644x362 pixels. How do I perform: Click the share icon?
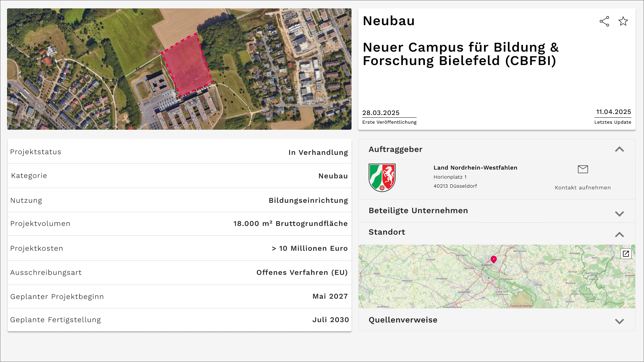[x=604, y=21]
